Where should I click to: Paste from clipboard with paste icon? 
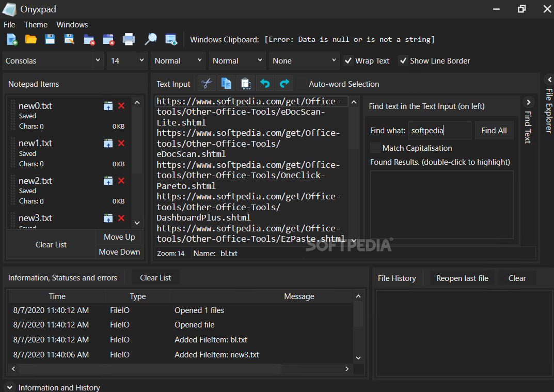point(246,84)
